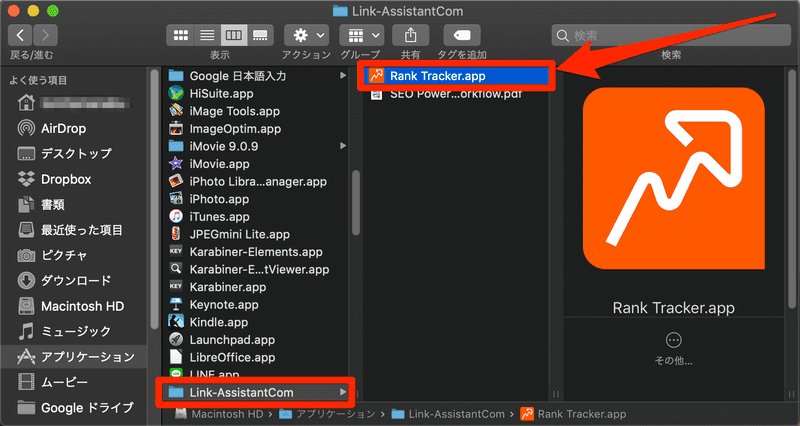Select the Link-AssistantCom folder
The width and height of the screenshot is (800, 426).
coord(255,392)
